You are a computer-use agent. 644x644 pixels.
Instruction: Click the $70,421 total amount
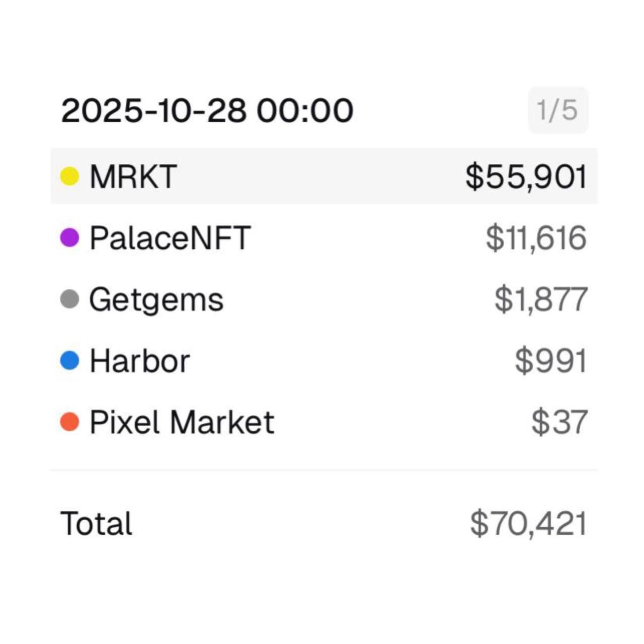click(x=528, y=523)
